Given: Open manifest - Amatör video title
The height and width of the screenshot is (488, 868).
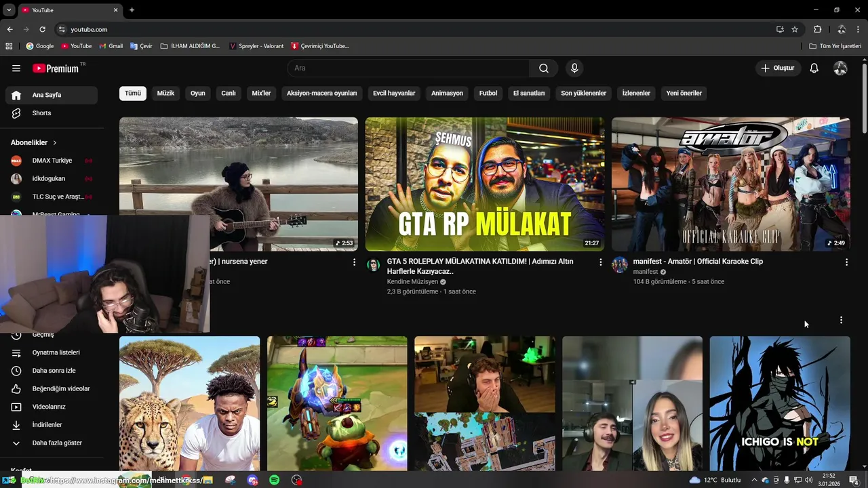Looking at the screenshot, I should point(698,262).
